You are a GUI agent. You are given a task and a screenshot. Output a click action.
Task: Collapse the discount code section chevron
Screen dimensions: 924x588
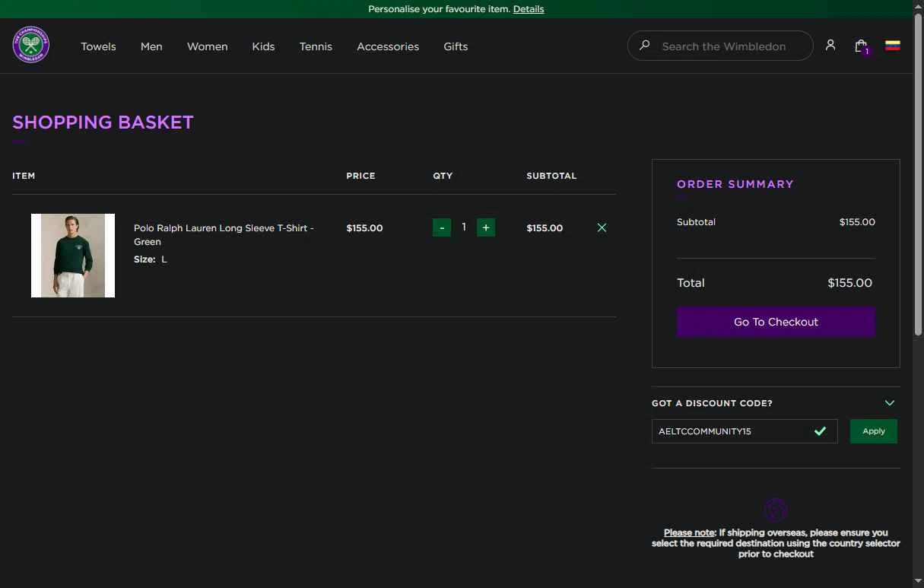click(890, 403)
